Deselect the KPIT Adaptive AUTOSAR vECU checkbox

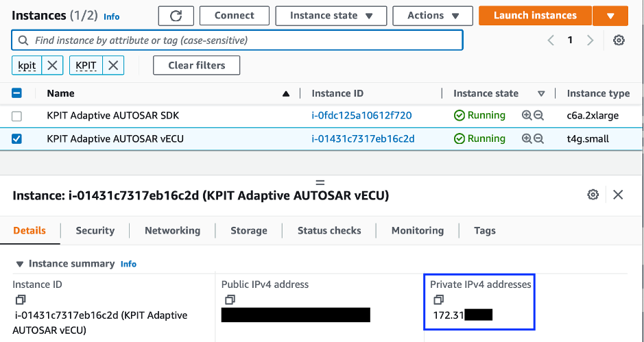point(17,139)
